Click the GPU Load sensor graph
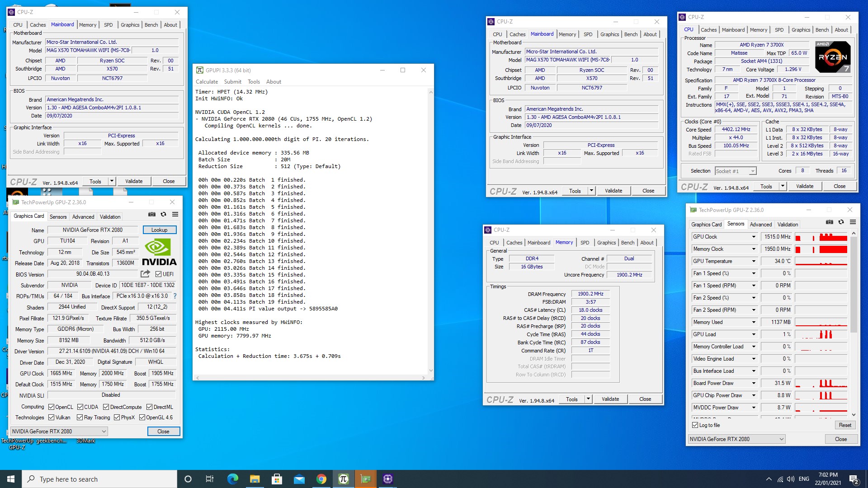Viewport: 868px width, 488px height. click(821, 334)
